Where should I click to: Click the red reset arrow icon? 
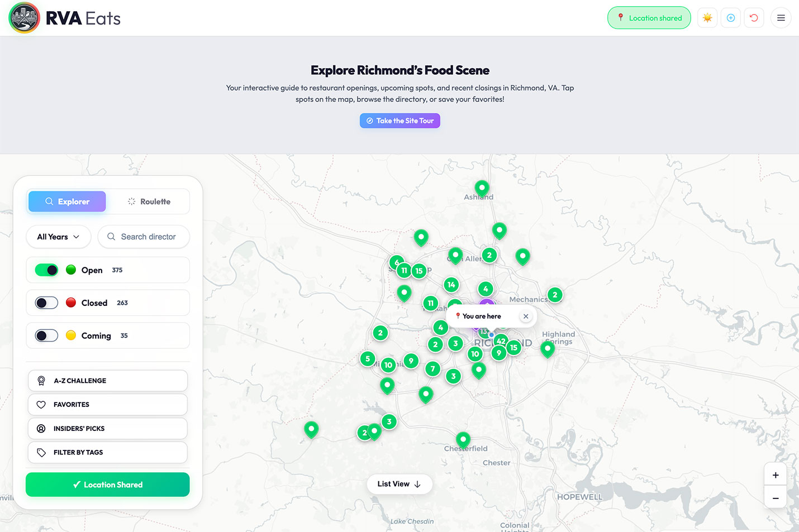tap(754, 18)
